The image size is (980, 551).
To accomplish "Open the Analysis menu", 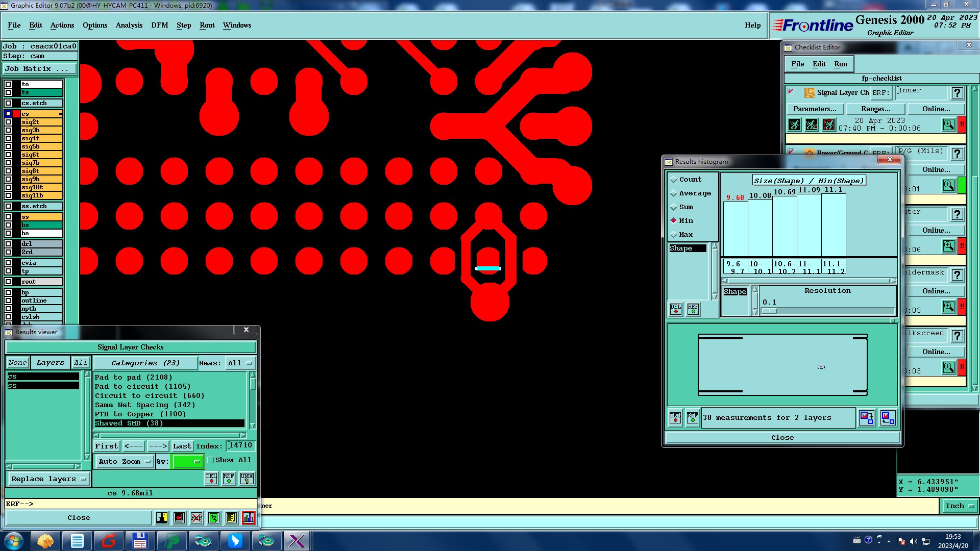I will pos(129,25).
